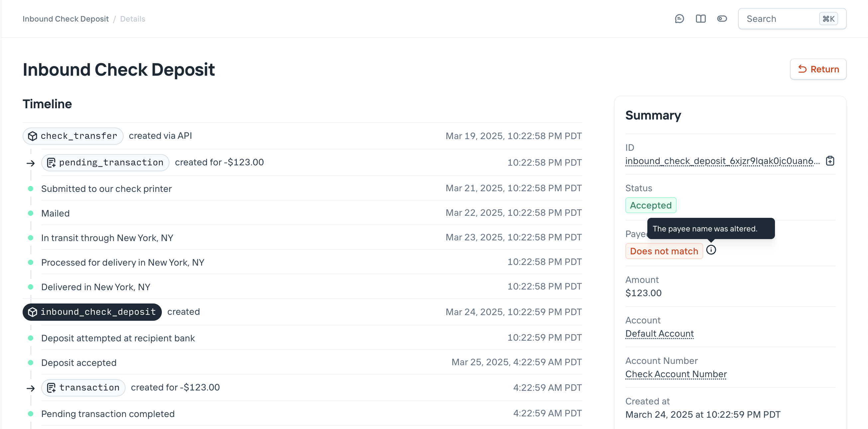Image resolution: width=868 pixels, height=429 pixels.
Task: Open the check_transfer object tag
Action: [73, 136]
